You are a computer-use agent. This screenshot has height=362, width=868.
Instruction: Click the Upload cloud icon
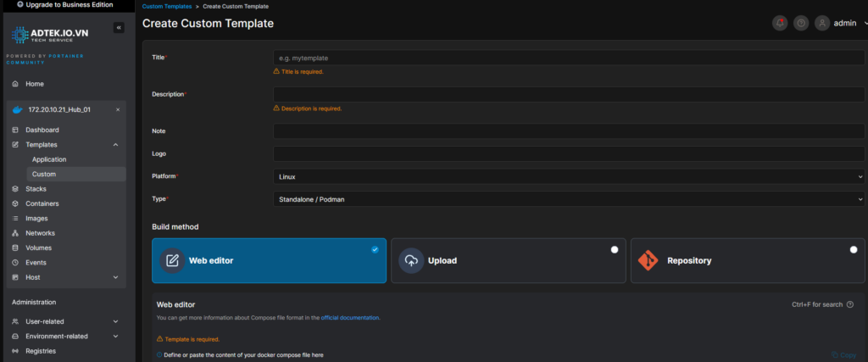click(410, 260)
